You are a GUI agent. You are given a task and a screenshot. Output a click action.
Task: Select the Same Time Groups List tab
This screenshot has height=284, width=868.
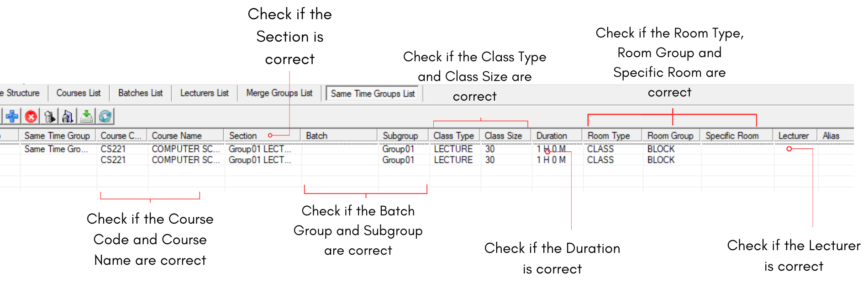[373, 93]
